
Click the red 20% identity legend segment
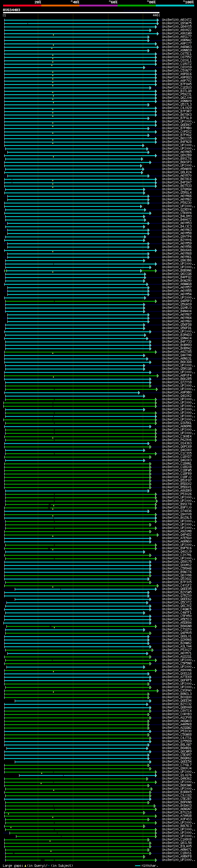click(22, 6)
